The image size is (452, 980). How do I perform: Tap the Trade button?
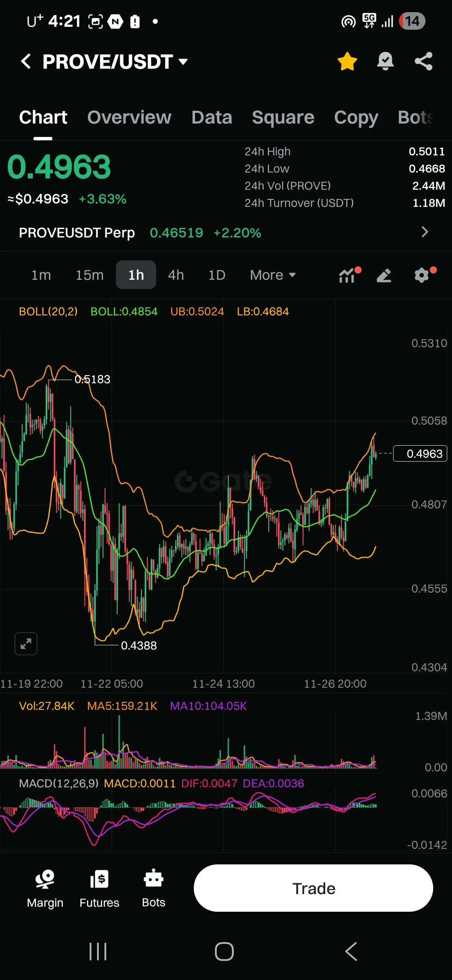313,888
